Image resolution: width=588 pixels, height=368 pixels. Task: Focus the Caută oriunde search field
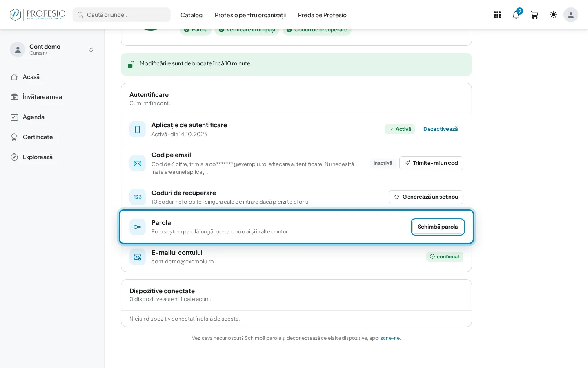(x=122, y=15)
